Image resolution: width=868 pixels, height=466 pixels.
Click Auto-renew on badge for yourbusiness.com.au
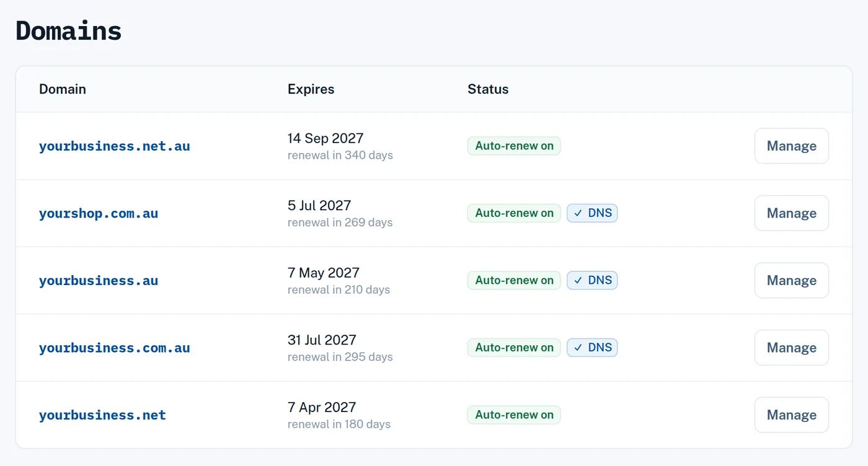click(514, 348)
